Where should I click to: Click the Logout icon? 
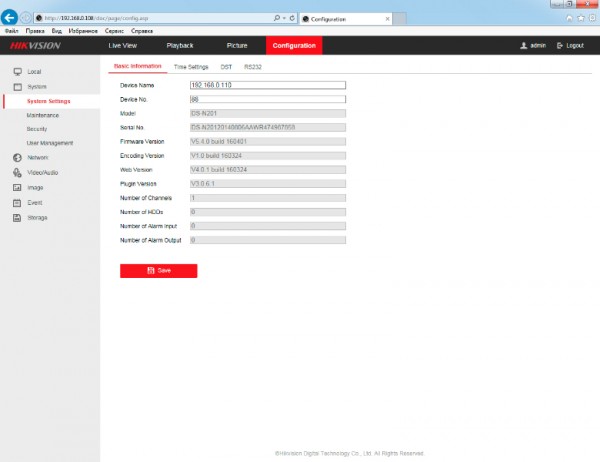[559, 46]
